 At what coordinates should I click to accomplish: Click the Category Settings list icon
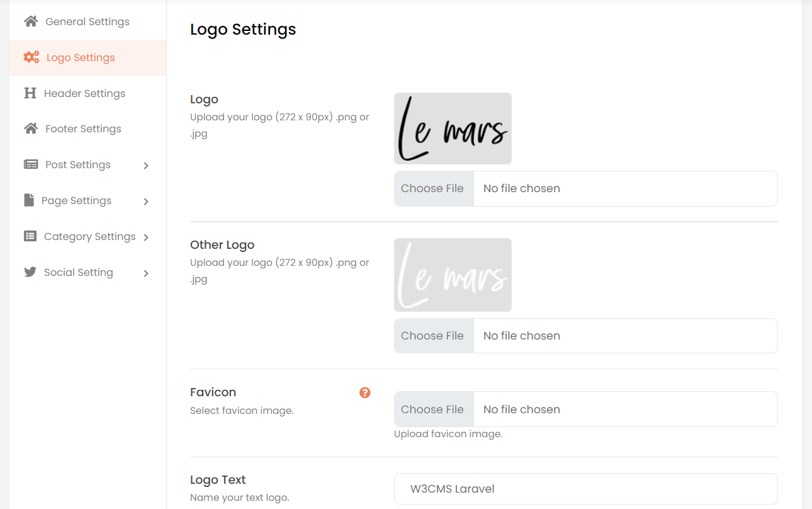30,236
